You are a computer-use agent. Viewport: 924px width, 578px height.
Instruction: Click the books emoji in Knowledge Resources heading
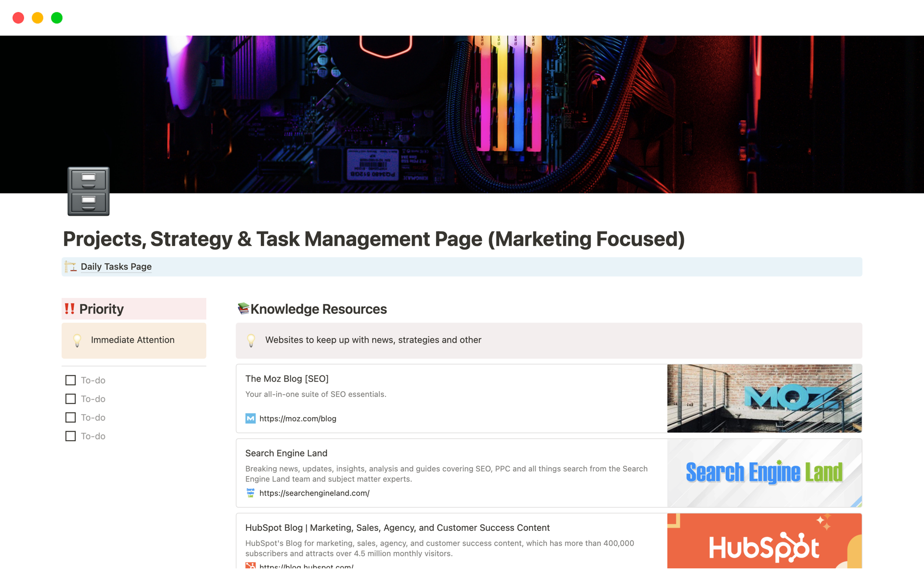click(244, 309)
